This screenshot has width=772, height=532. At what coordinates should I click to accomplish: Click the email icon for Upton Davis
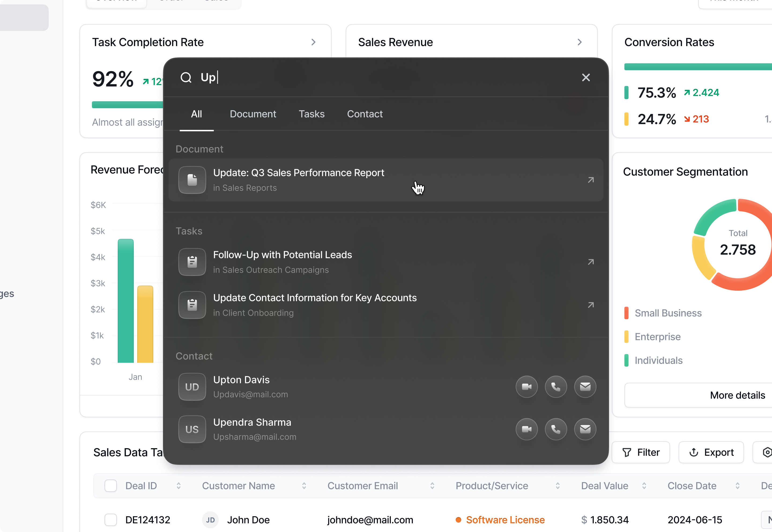tap(585, 387)
